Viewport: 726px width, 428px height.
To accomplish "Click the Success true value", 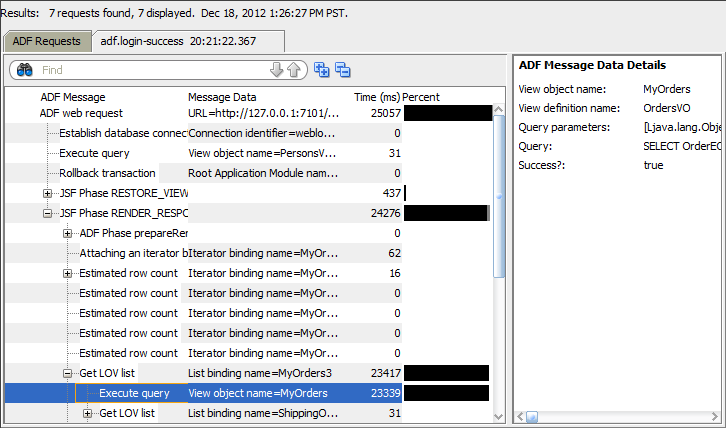I will pos(653,165).
